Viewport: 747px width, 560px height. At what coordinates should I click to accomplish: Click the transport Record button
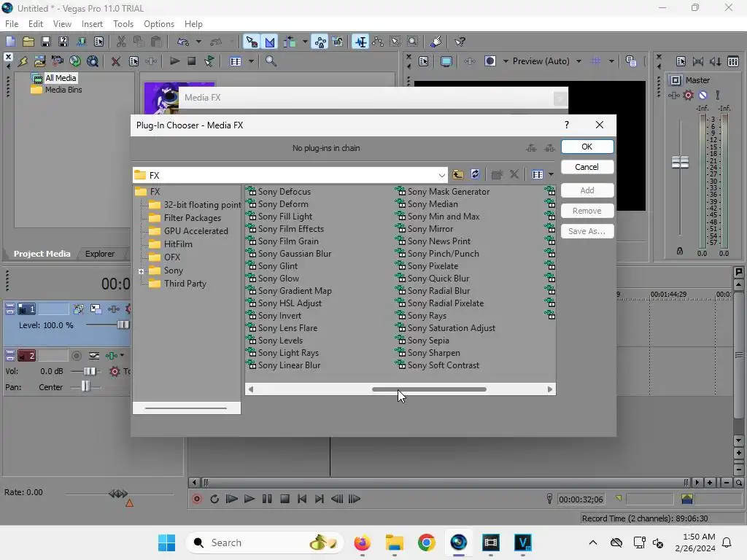197,499
